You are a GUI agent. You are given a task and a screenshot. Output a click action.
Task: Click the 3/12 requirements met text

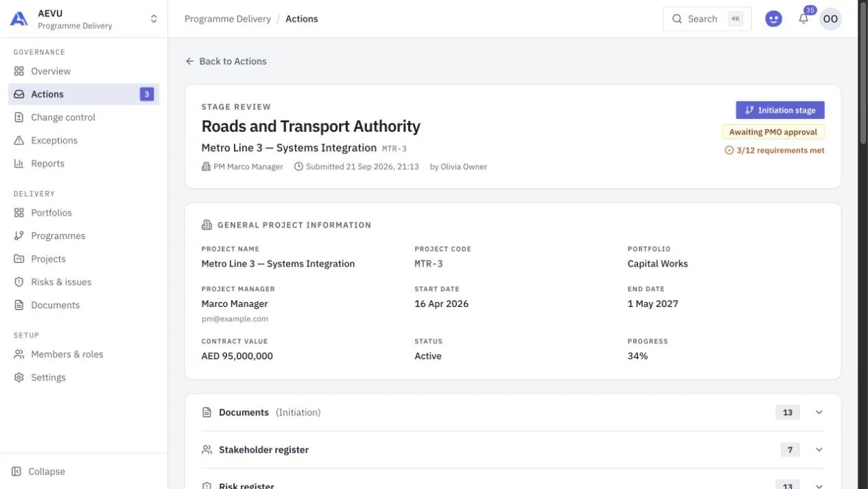pos(781,150)
